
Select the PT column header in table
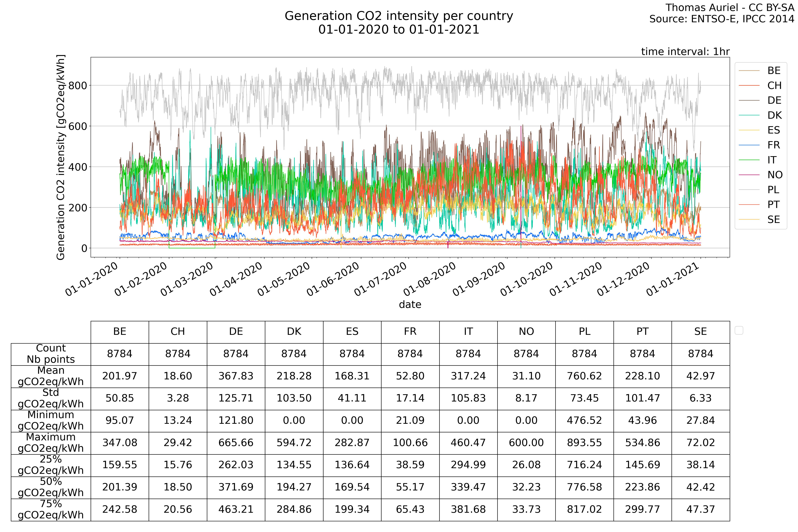coord(642,332)
